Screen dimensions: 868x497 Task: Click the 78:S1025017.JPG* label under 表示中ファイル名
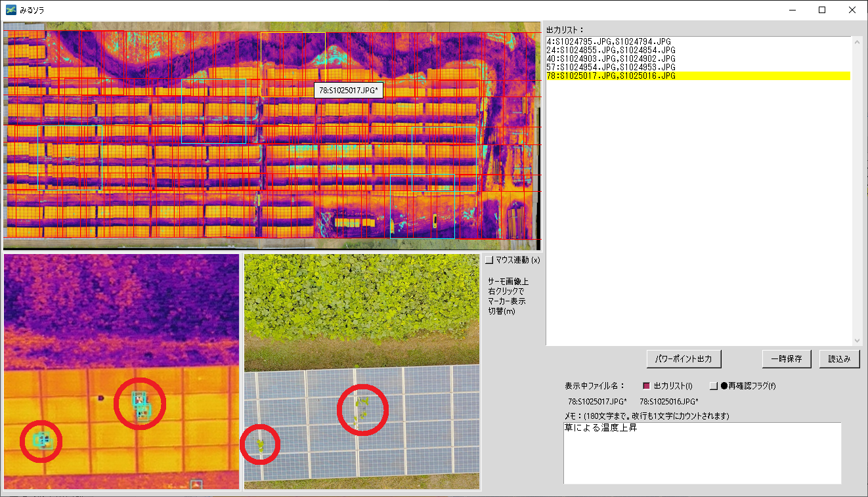tap(597, 401)
